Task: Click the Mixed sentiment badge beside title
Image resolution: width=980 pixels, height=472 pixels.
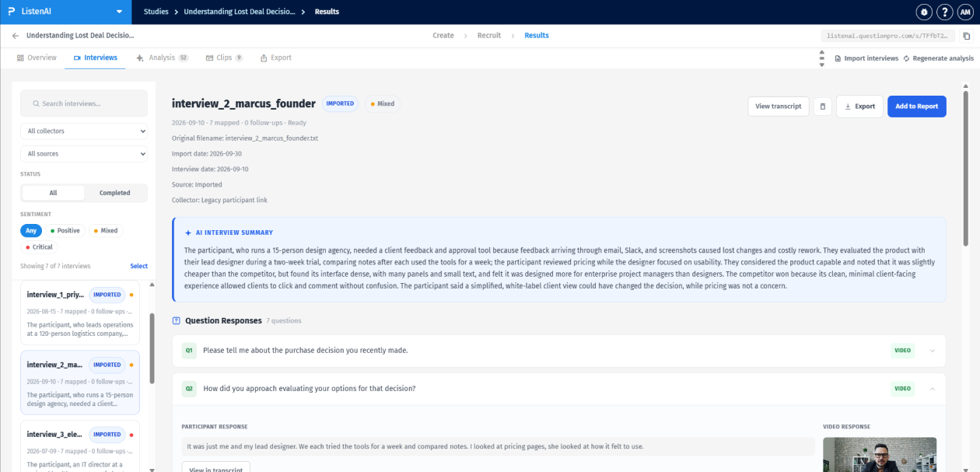Action: (382, 103)
